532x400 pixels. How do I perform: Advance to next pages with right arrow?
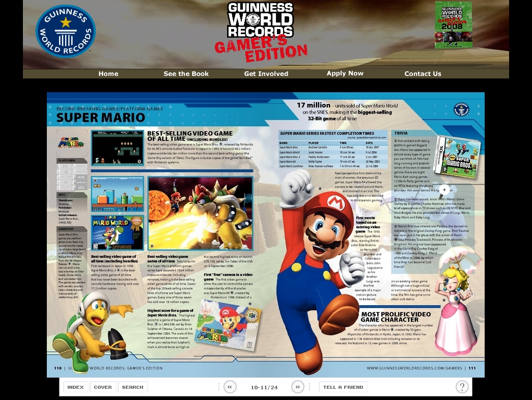(x=297, y=387)
